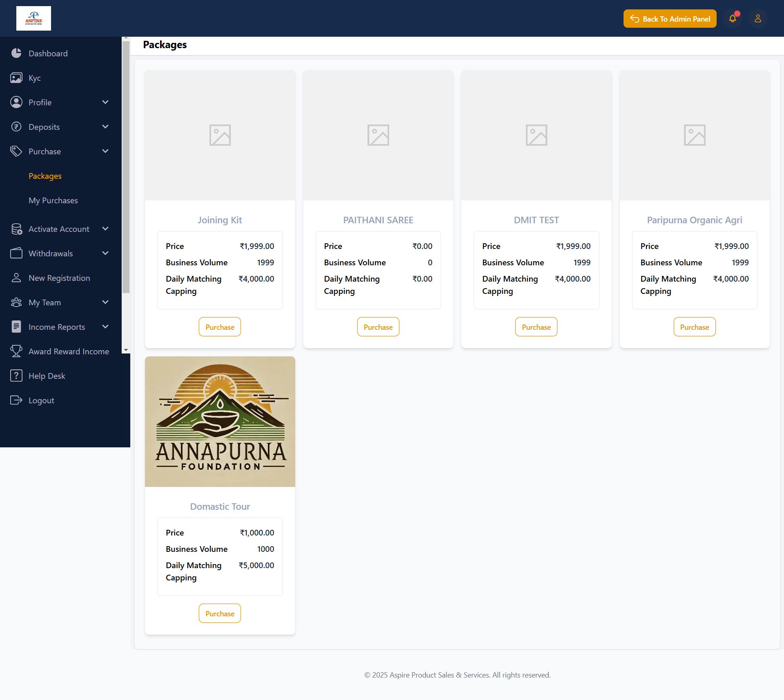The height and width of the screenshot is (700, 784).
Task: Expand the Deposits dropdown arrow
Action: [105, 127]
